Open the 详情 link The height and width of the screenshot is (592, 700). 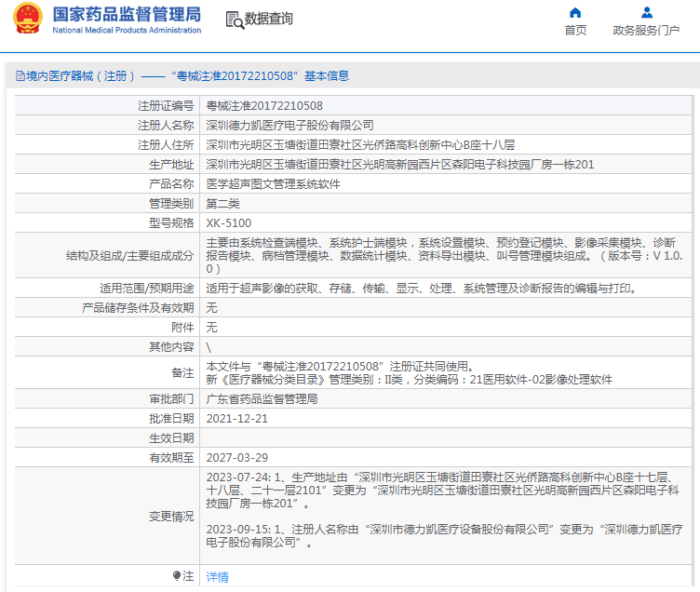[x=218, y=577]
